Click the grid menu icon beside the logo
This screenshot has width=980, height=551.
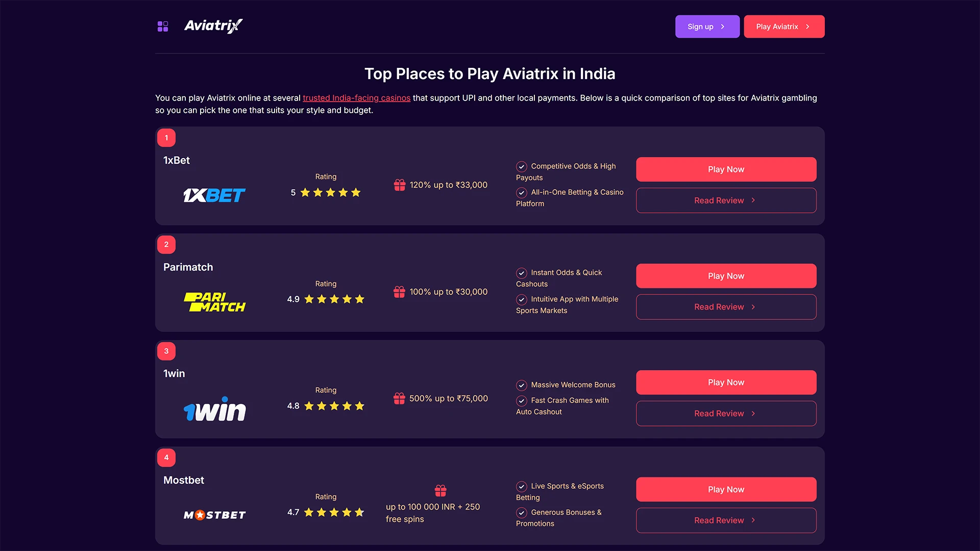pyautogui.click(x=163, y=26)
